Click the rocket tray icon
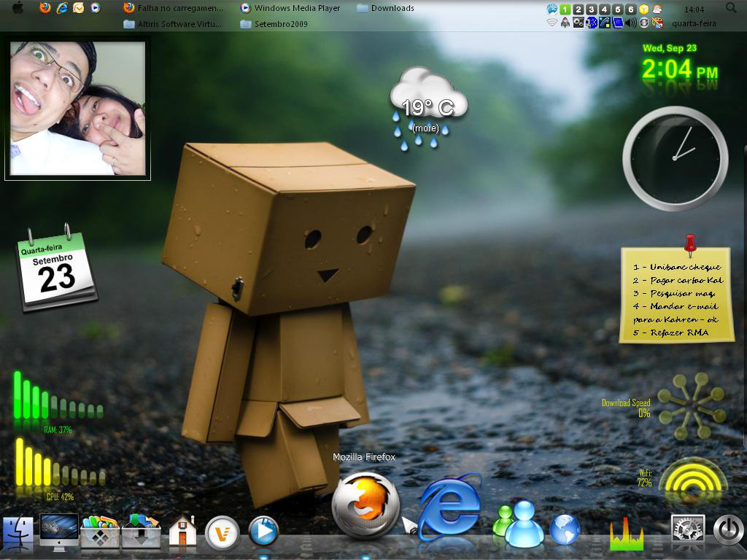Image resolution: width=747 pixels, height=560 pixels. [x=565, y=23]
